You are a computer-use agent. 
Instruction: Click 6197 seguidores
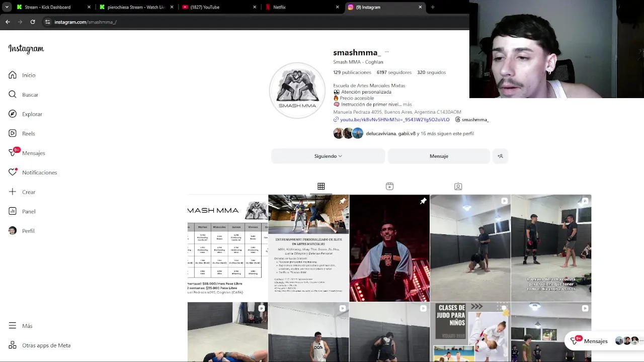(394, 72)
